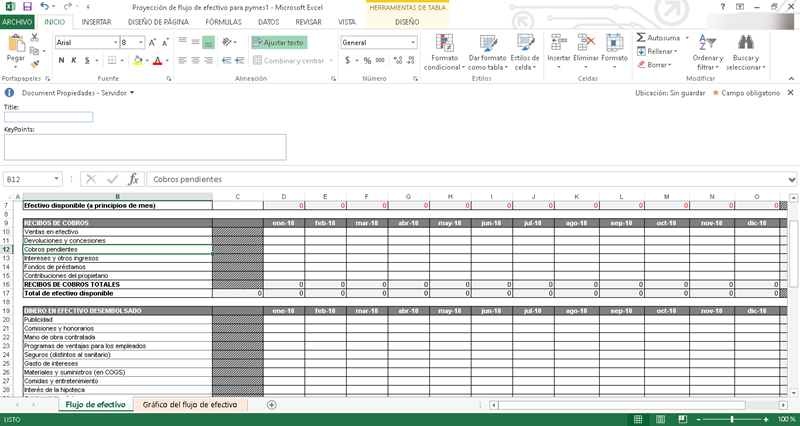Open font color dropdown arrow

[x=167, y=61]
